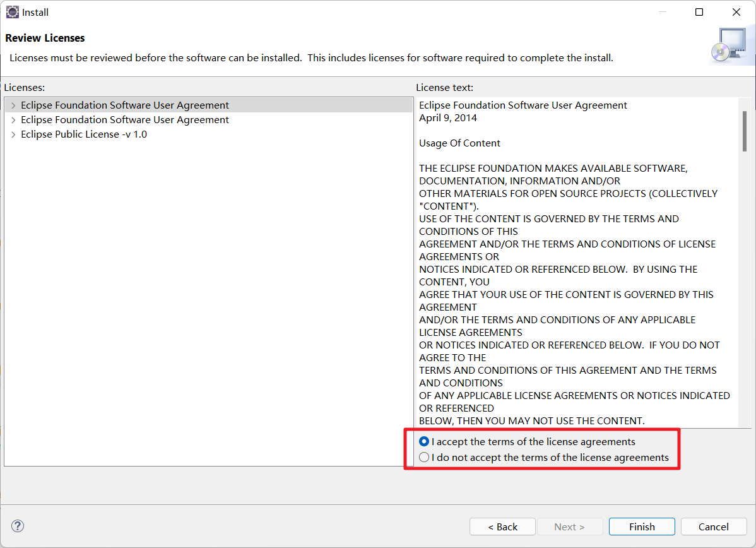Select I accept the terms radio button
Image resolution: width=756 pixels, height=548 pixels.
click(x=424, y=441)
